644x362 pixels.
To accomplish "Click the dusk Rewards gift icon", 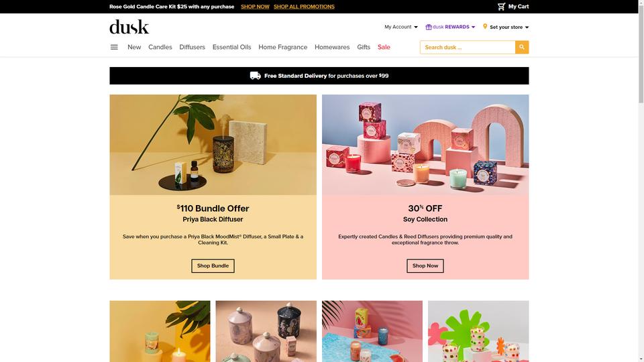I will click(x=429, y=27).
